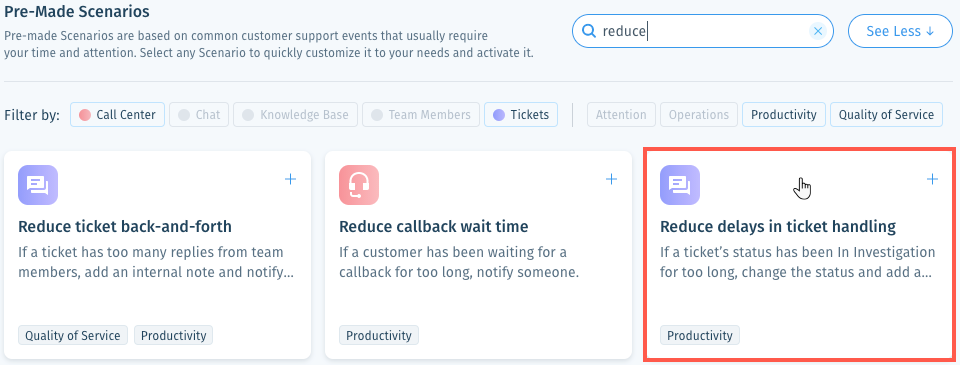
Task: Click the plus icon on Reduce ticket back-and-forth card
Action: pos(290,179)
